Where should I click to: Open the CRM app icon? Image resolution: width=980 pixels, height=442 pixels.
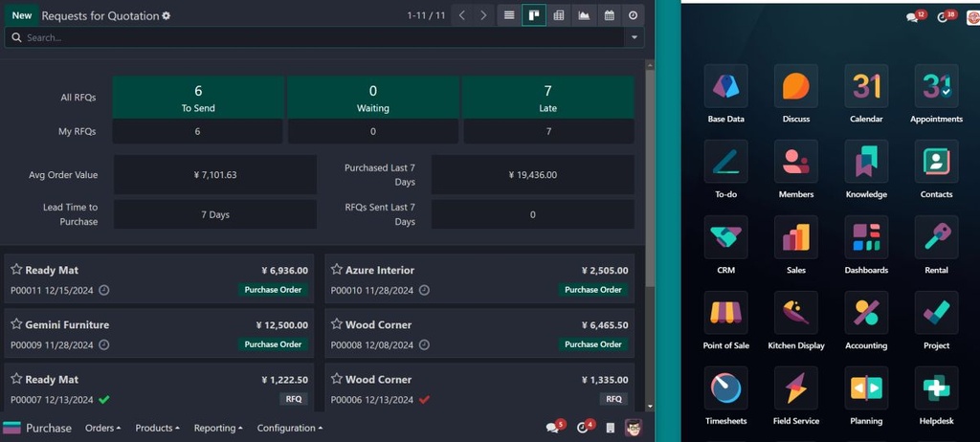point(725,237)
